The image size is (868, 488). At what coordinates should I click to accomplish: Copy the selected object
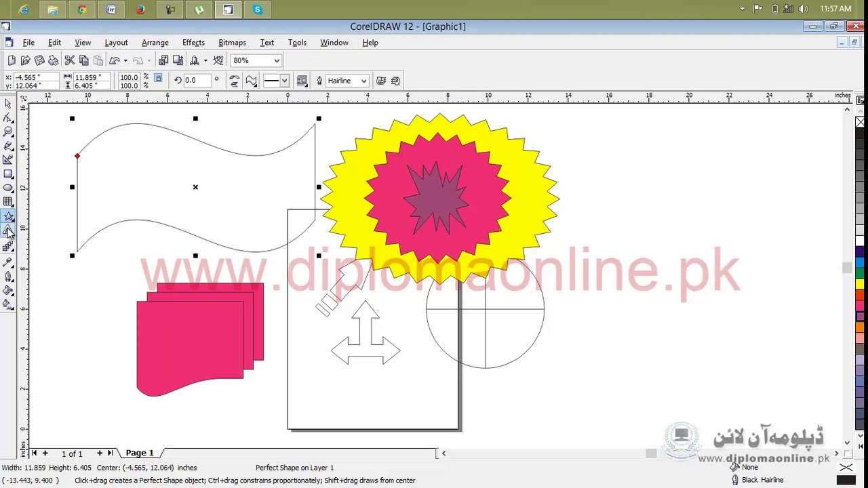(x=84, y=60)
